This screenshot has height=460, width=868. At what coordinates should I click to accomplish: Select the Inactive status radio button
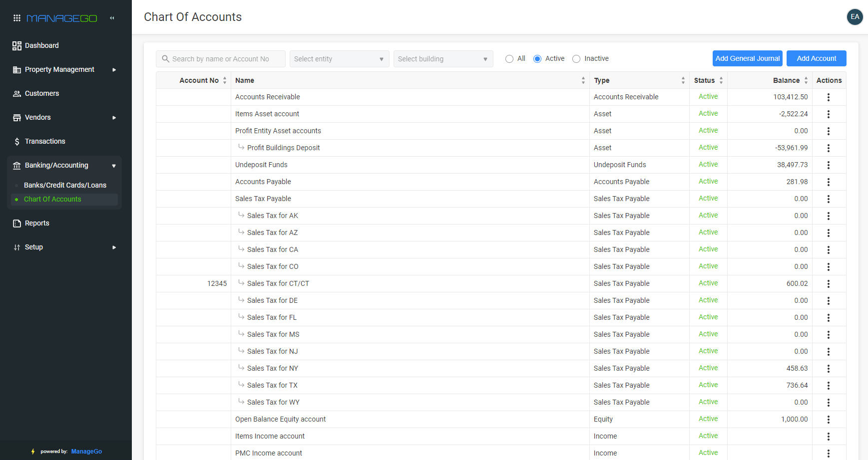click(576, 59)
